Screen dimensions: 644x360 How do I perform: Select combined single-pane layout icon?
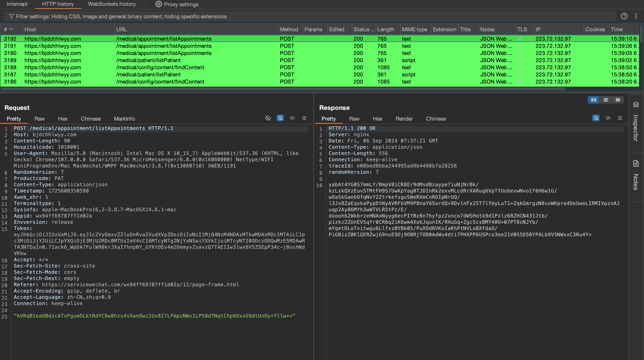(618, 100)
